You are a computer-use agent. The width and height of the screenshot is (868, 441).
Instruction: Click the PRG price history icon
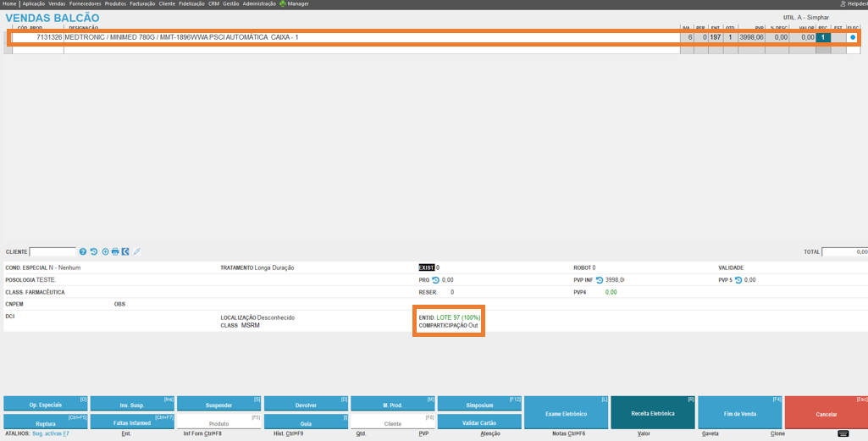point(436,280)
